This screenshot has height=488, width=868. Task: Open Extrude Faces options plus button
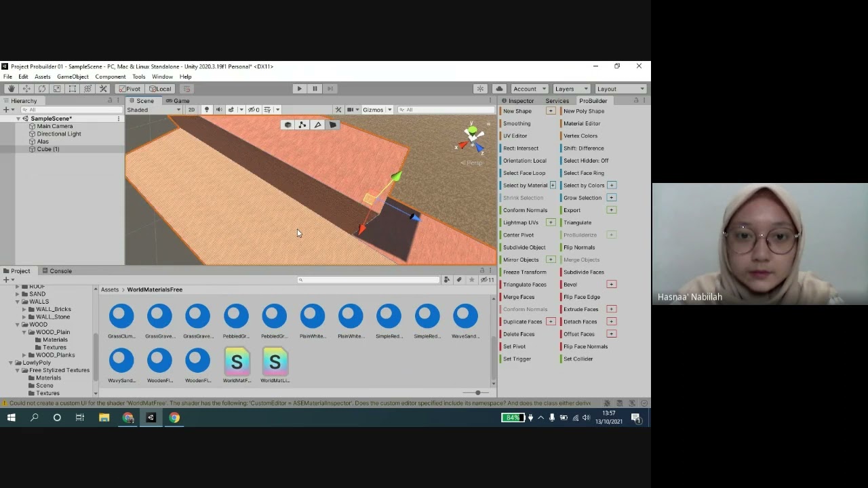(611, 309)
